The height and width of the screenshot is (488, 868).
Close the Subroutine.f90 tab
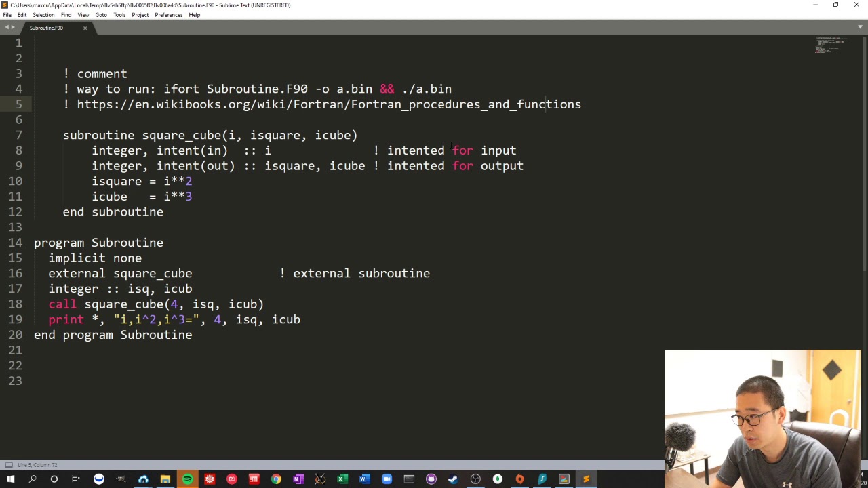(85, 28)
